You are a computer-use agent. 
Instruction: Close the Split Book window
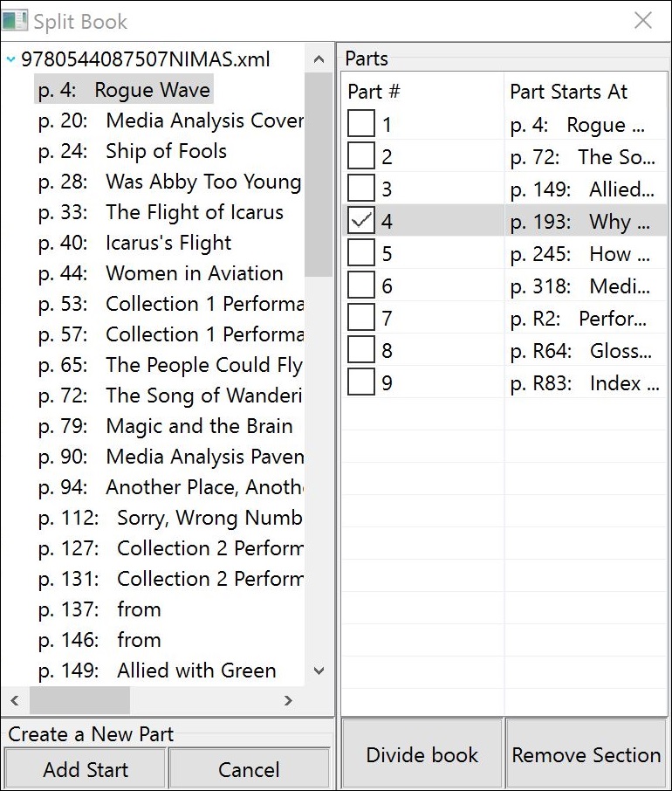[643, 20]
